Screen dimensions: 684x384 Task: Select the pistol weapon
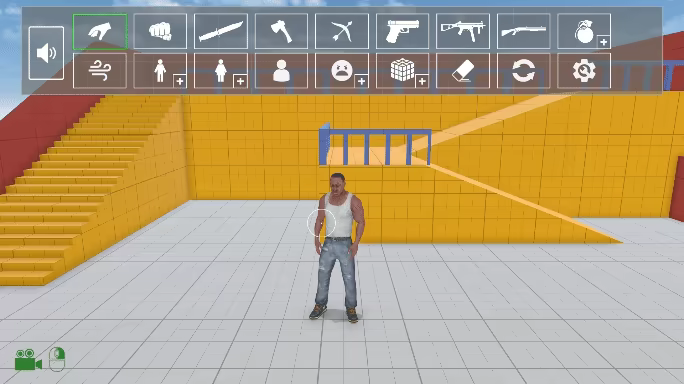[x=403, y=31]
